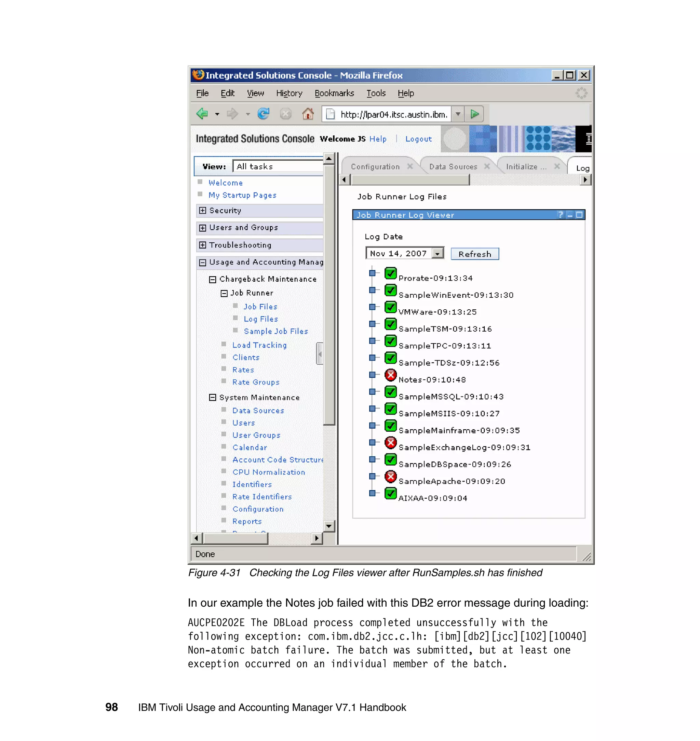The image size is (700, 741).
Task: Collapse the Job Runner node
Action: [x=224, y=293]
